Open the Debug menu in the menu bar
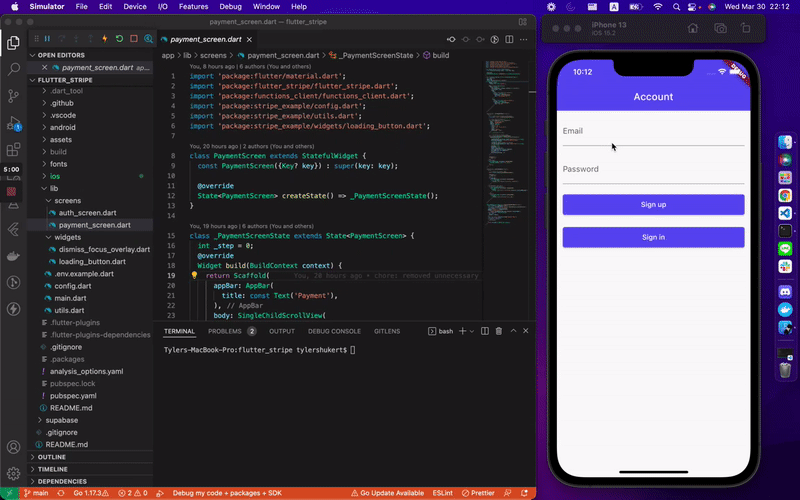800x500 pixels. pyautogui.click(x=230, y=7)
